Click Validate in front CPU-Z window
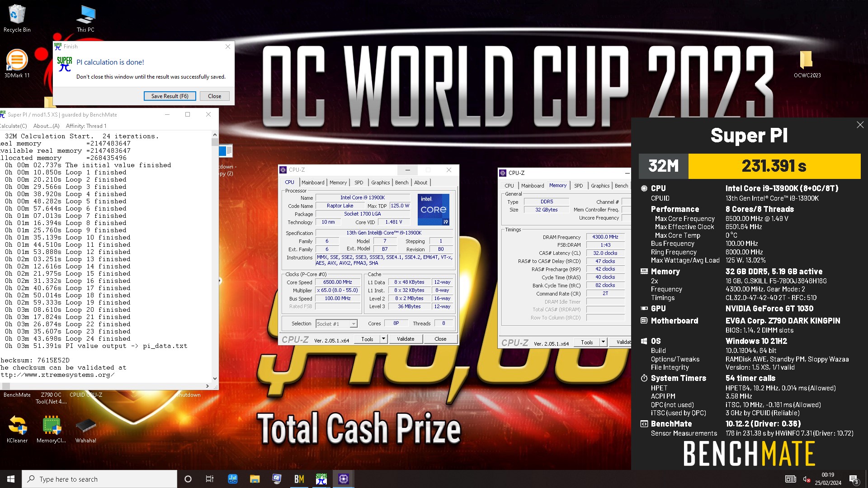Viewport: 868px width, 488px height. pyautogui.click(x=406, y=339)
